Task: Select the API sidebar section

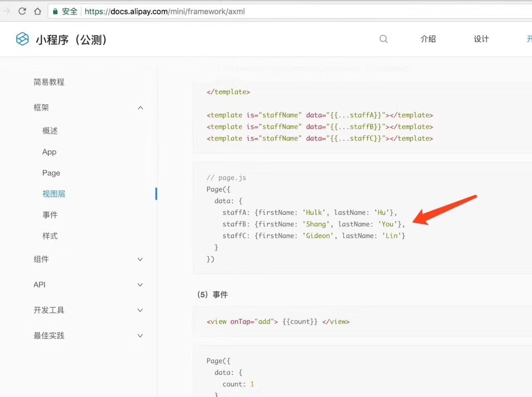Action: [x=39, y=285]
